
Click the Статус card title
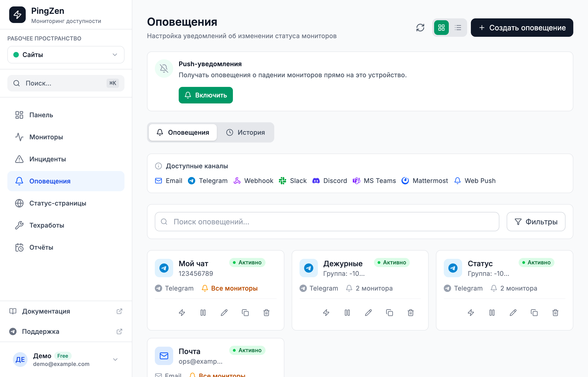click(x=480, y=263)
